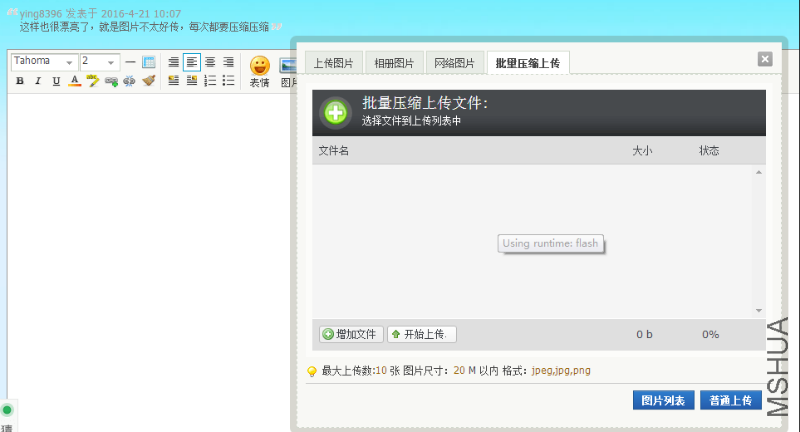Switch to the 上传图片 tab

click(x=334, y=63)
